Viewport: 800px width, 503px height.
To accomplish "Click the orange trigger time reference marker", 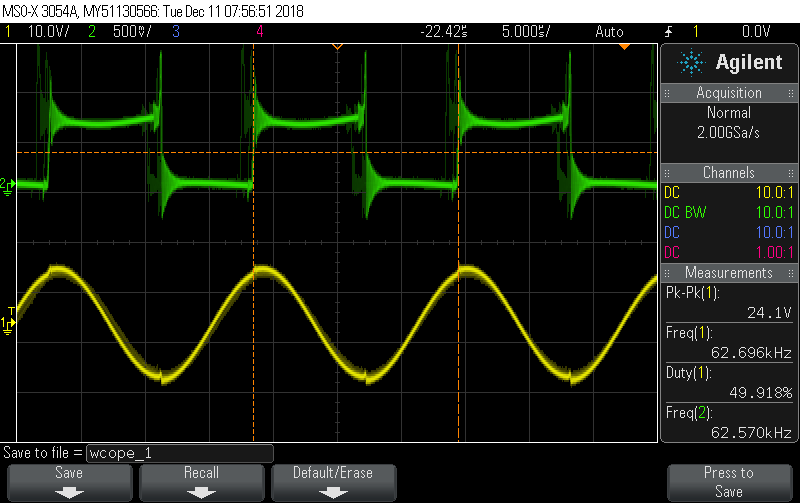I will click(x=624, y=47).
